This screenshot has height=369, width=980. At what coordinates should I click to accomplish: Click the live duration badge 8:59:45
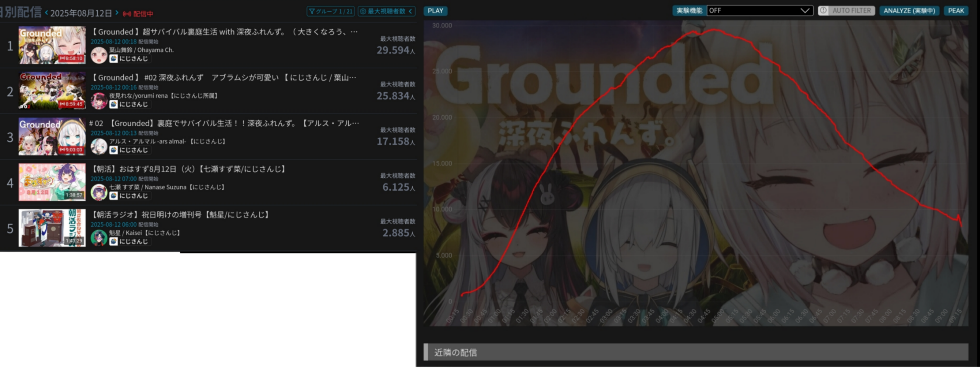(71, 104)
